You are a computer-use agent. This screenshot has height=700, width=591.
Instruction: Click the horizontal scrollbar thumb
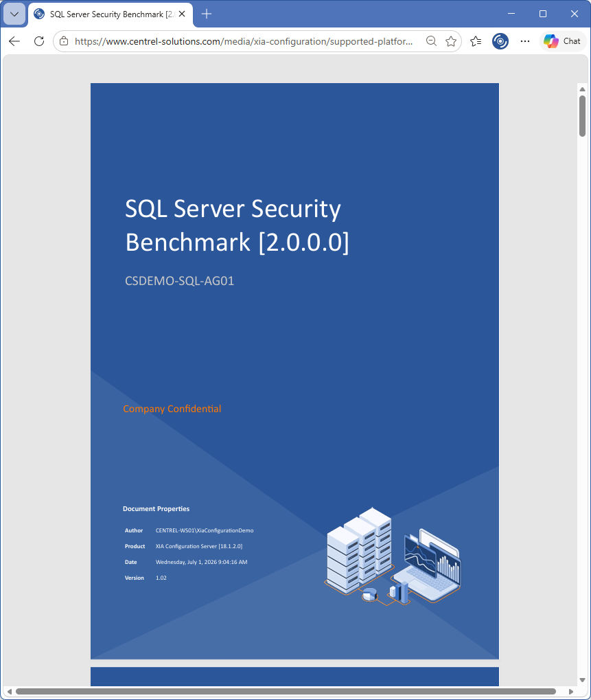point(286,692)
